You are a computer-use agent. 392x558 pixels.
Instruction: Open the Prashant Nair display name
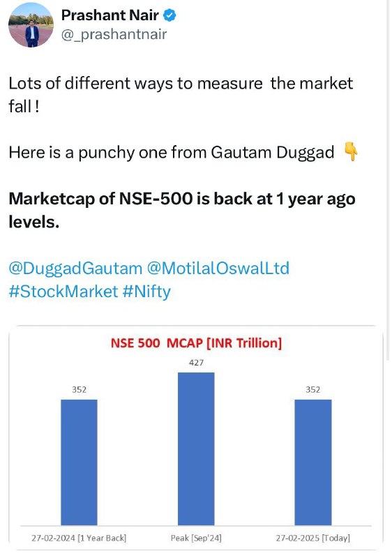pos(110,15)
